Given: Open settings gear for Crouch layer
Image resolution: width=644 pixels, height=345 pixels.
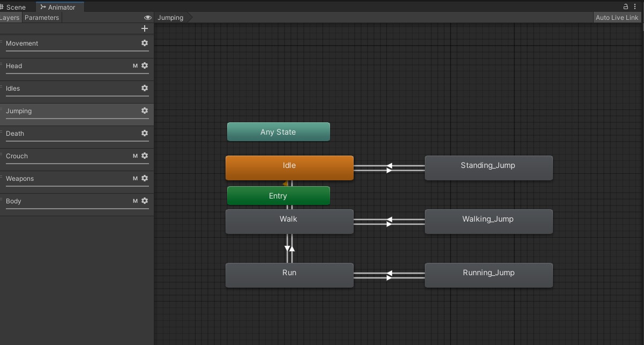Looking at the screenshot, I should [x=145, y=156].
